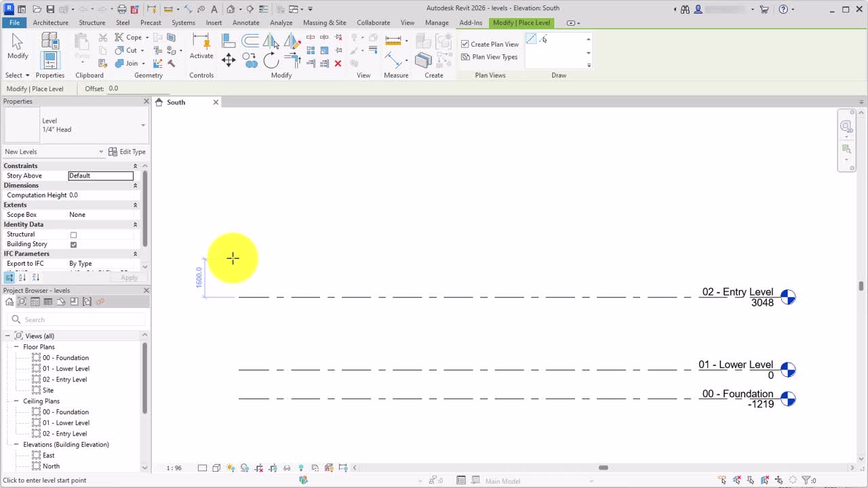Click the Temporary Hide/Isolate glasses icon

pos(287,468)
